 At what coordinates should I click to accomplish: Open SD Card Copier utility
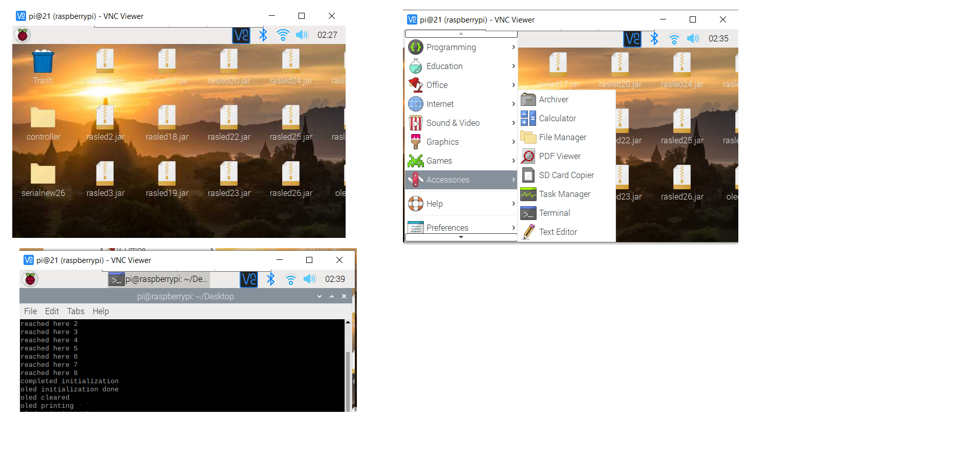tap(566, 175)
